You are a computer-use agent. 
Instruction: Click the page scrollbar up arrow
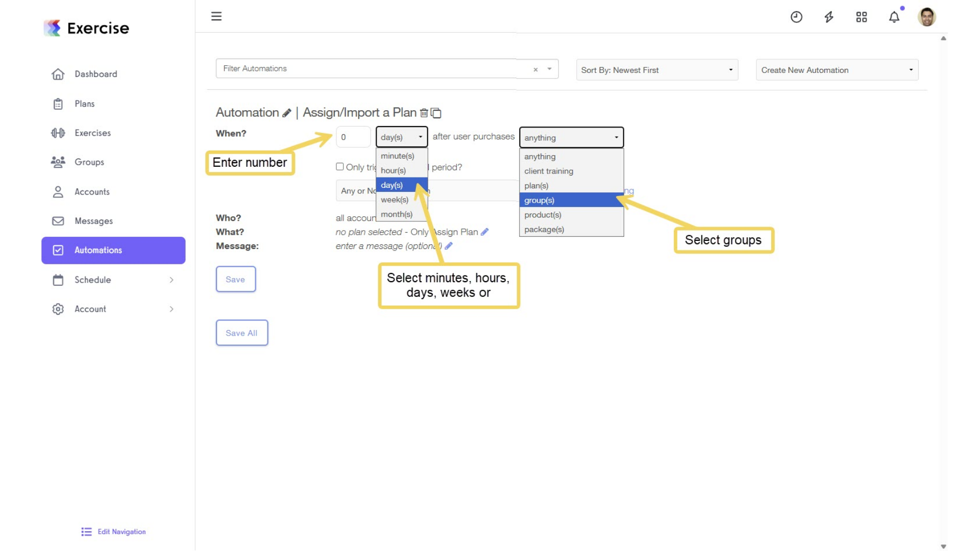(x=944, y=38)
